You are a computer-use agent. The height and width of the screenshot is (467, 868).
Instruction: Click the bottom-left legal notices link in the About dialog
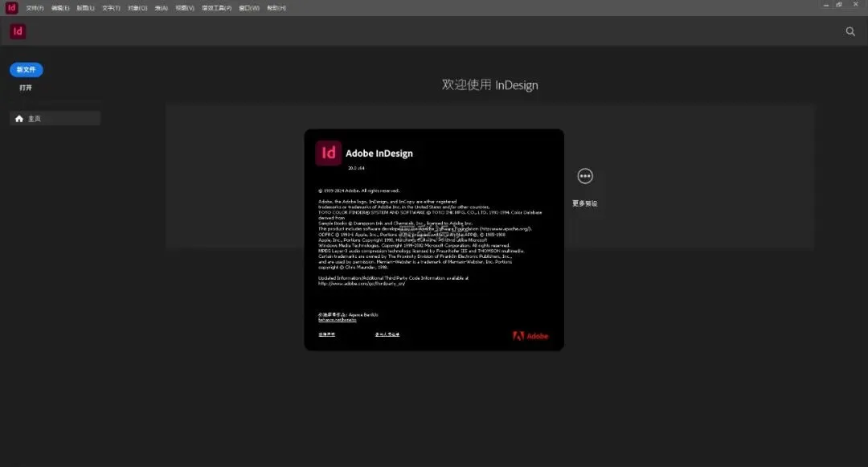tap(326, 334)
